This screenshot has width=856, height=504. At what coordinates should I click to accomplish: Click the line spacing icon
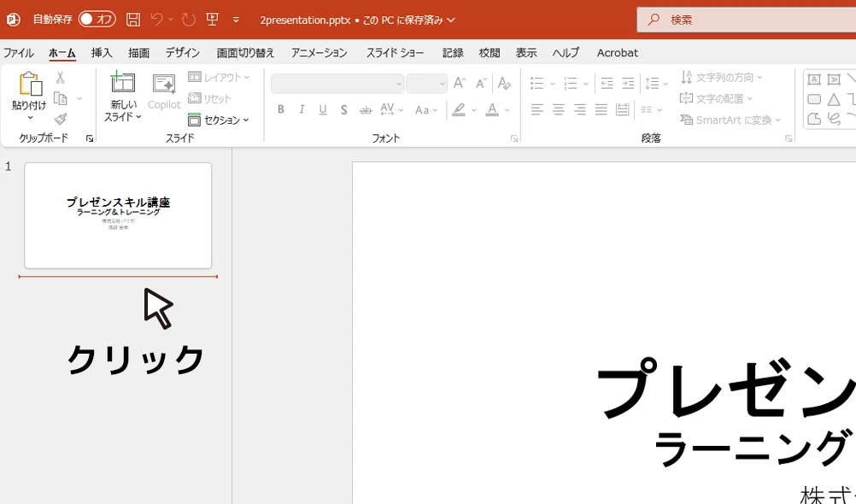pos(652,83)
